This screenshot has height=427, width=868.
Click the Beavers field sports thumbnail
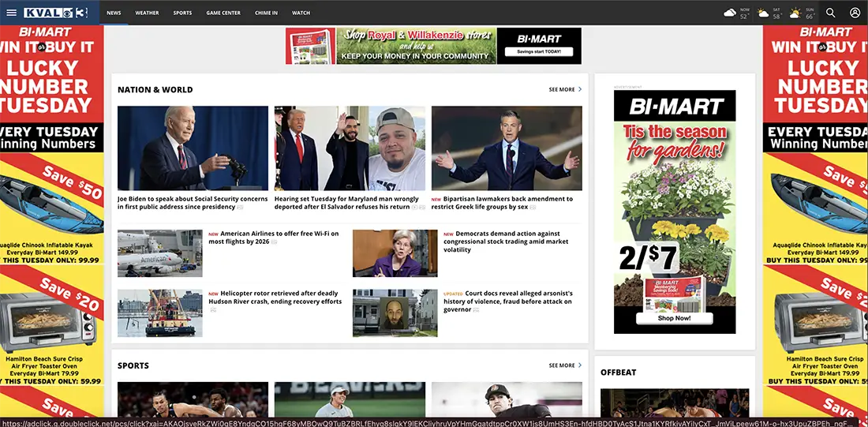click(350, 399)
